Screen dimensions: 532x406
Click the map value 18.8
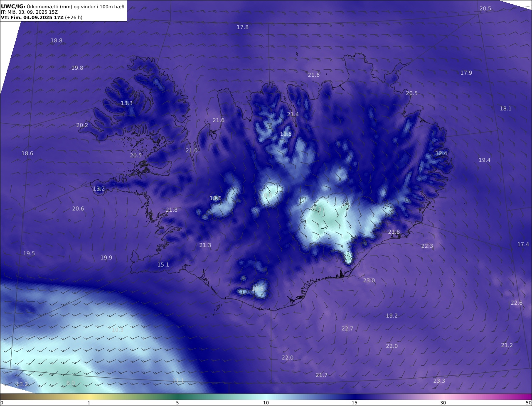tap(57, 41)
